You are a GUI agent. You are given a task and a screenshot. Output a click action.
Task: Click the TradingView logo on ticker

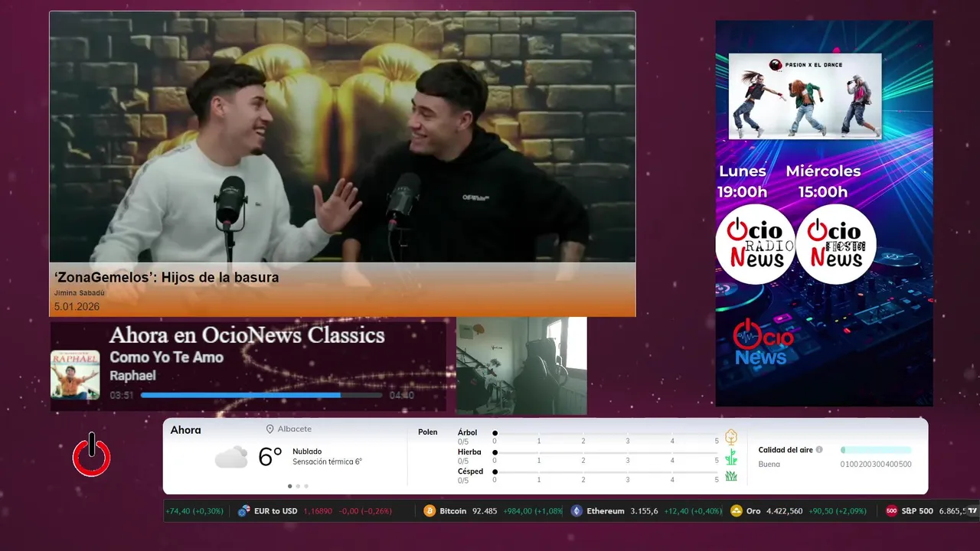click(x=972, y=510)
